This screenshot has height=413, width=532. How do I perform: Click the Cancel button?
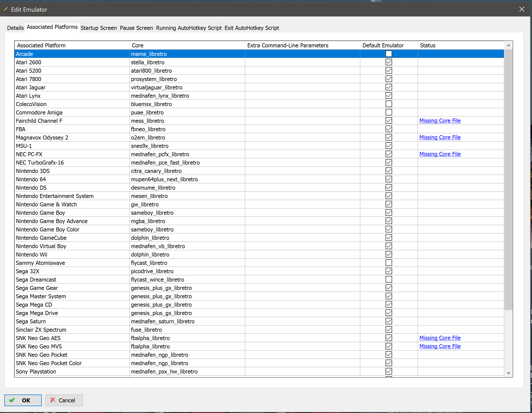pos(64,400)
